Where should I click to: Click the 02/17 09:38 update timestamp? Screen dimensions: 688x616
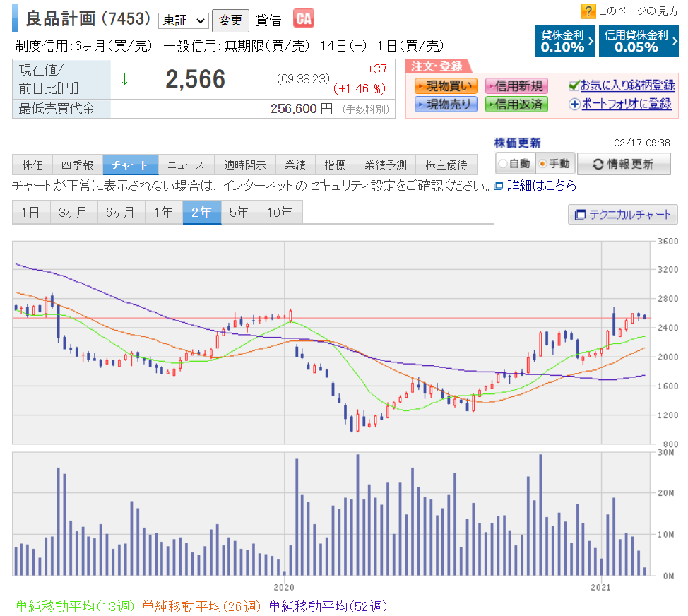coord(642,143)
